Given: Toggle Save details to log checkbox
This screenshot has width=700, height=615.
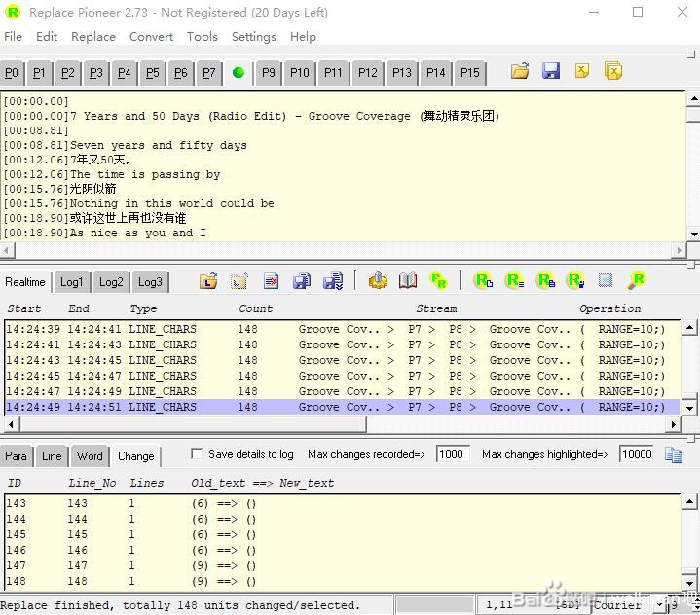Looking at the screenshot, I should (196, 453).
